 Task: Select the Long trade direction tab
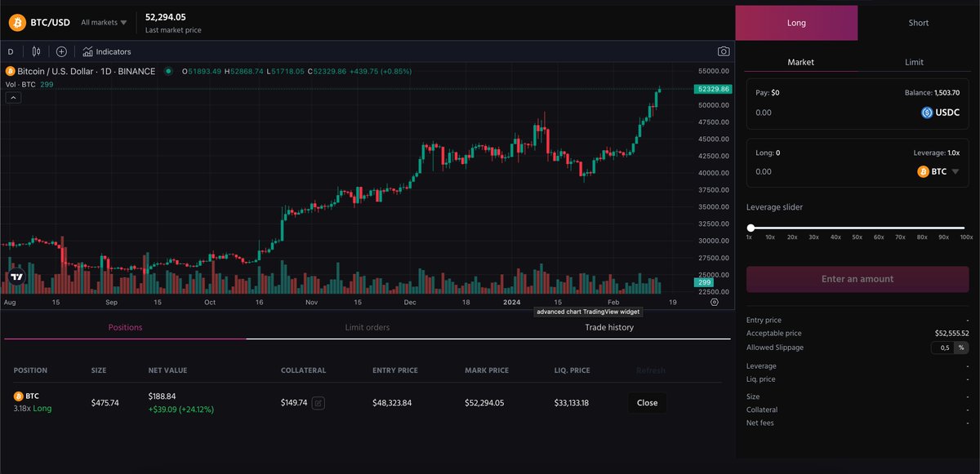[796, 23]
